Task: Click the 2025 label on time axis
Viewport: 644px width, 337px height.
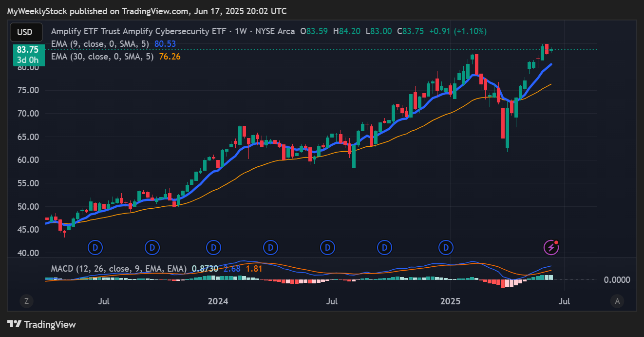Action: click(x=450, y=301)
